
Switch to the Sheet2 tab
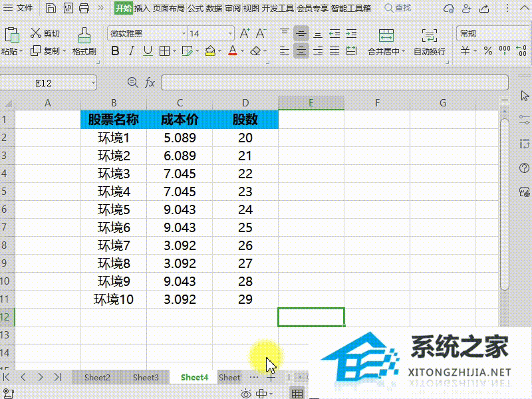pos(97,377)
